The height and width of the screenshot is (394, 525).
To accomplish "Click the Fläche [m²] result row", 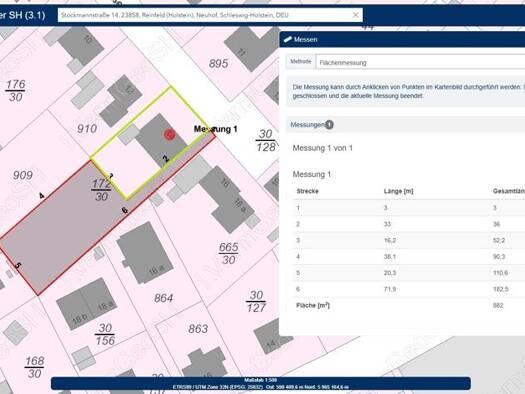I will [x=409, y=306].
